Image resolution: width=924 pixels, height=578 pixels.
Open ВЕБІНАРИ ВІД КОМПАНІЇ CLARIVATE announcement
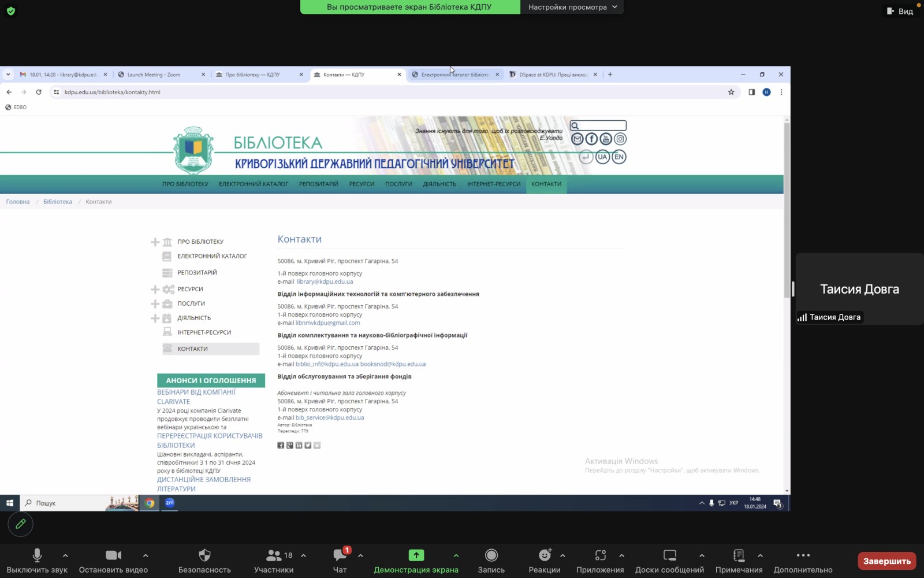196,397
